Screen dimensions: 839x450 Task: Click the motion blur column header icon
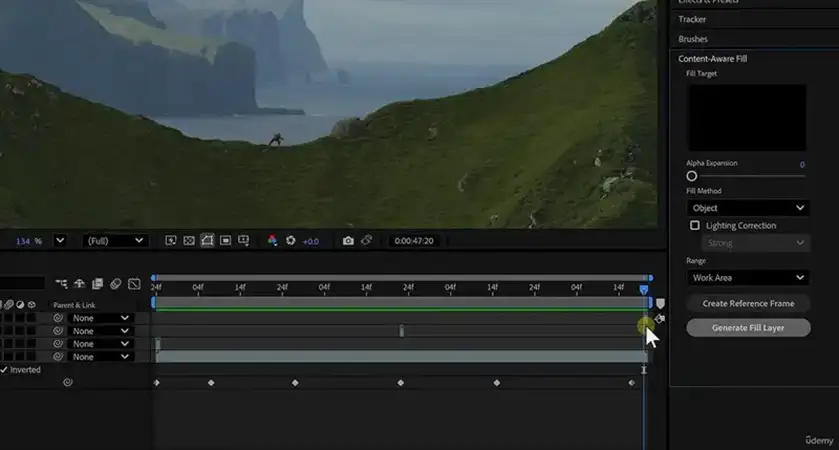tap(9, 304)
